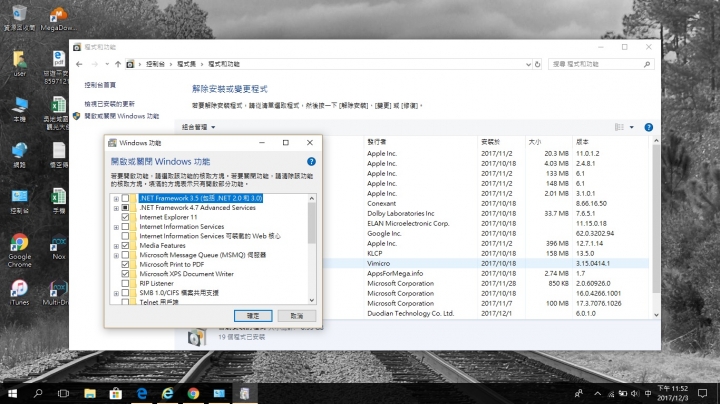Open the user folder desktop icon

click(19, 63)
